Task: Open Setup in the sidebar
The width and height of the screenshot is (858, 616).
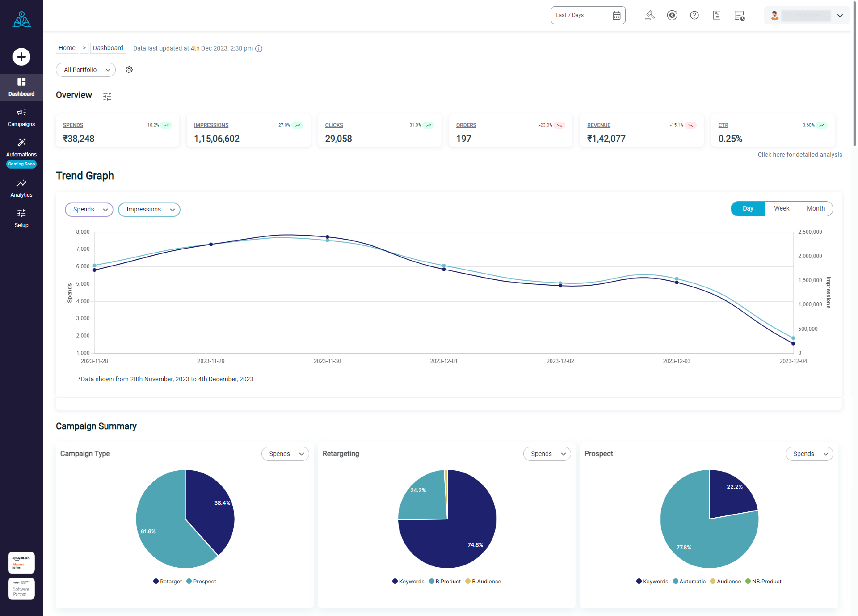Action: coord(21,218)
